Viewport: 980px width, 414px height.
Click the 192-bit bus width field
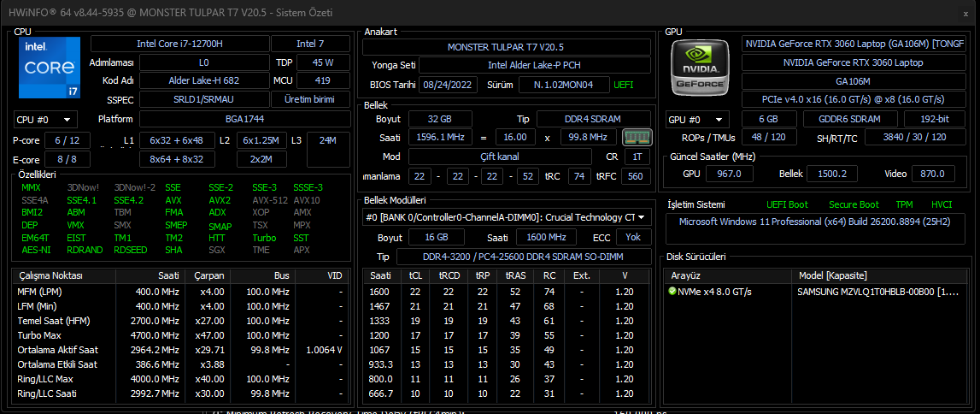[935, 120]
